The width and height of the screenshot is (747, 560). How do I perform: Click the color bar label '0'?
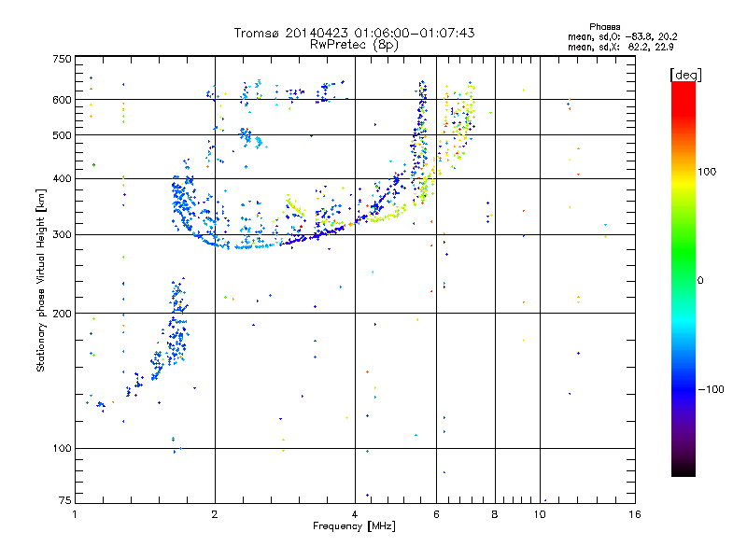(700, 280)
